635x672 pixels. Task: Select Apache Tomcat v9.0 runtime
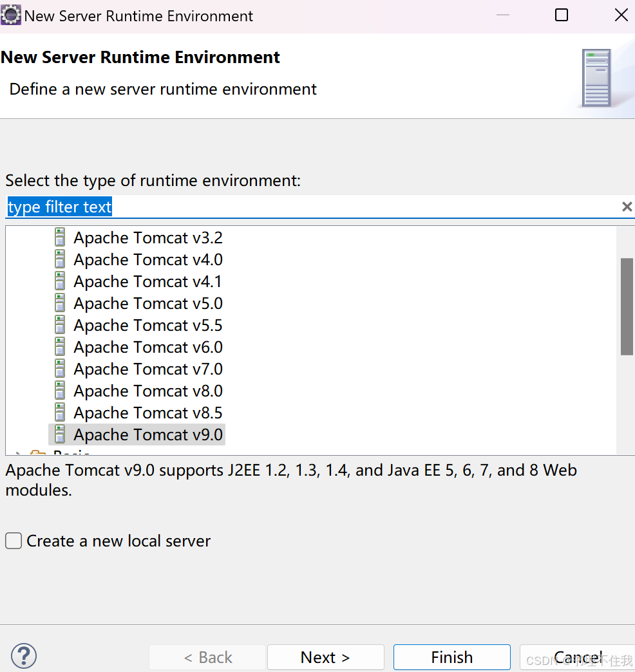148,434
